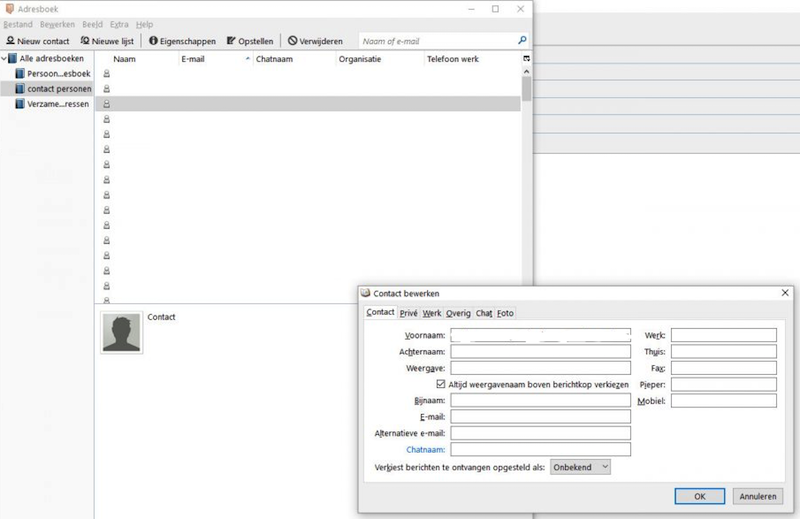
Task: Collapse the 'Alle adresboeken' tree node
Action: (x=4, y=59)
